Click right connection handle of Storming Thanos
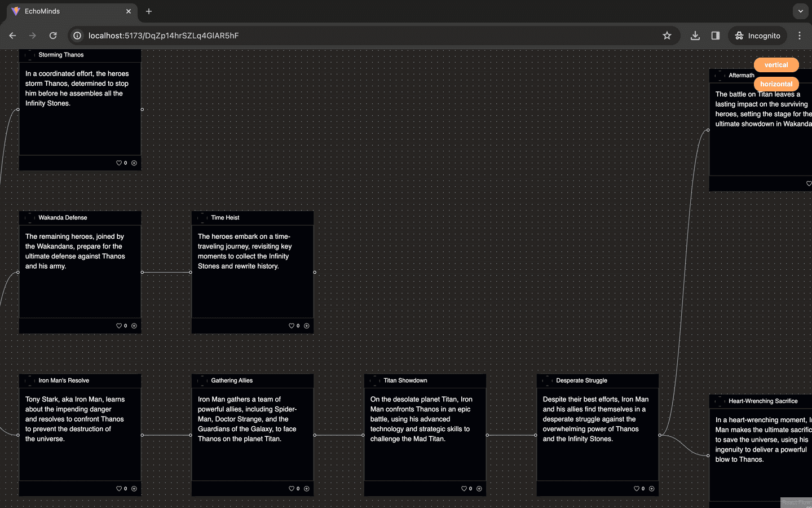Screen dimensions: 812x508 pos(142,110)
